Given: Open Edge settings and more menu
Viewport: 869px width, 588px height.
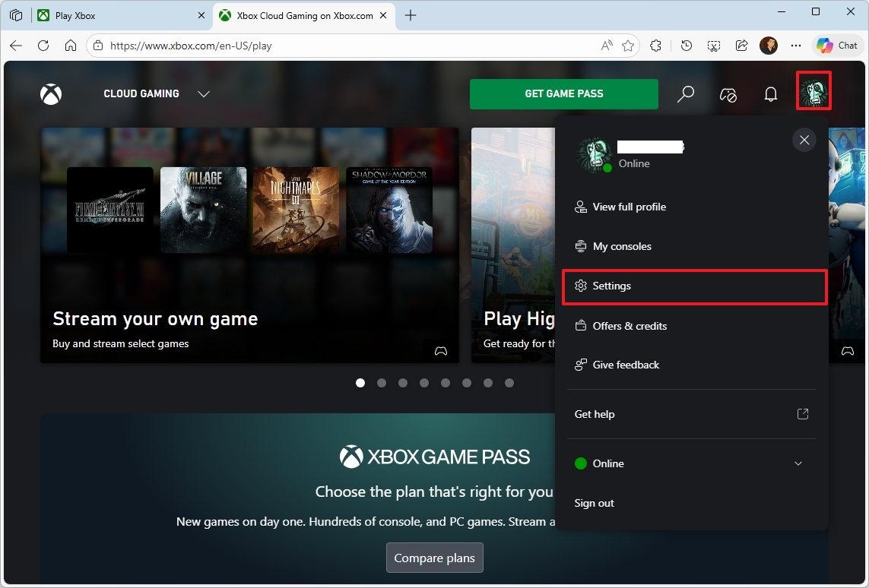Looking at the screenshot, I should (x=796, y=46).
